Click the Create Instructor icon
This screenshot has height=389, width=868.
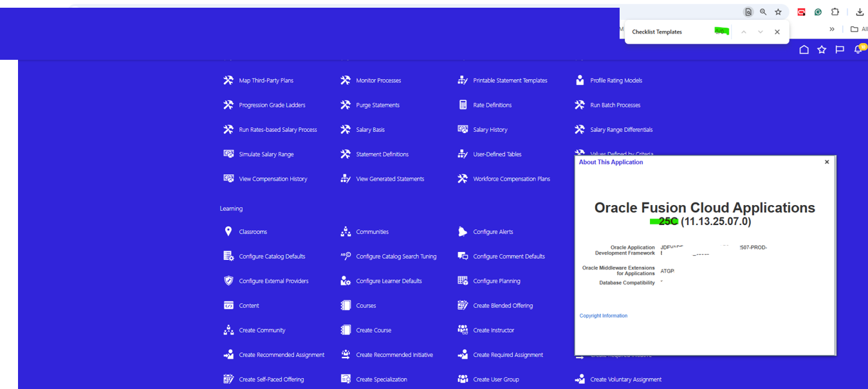(x=463, y=330)
